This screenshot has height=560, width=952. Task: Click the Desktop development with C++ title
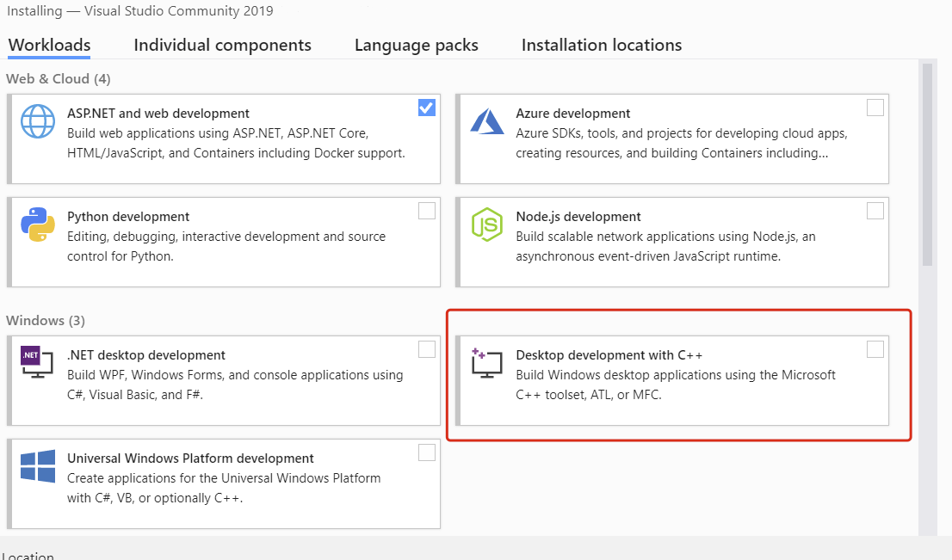click(609, 355)
